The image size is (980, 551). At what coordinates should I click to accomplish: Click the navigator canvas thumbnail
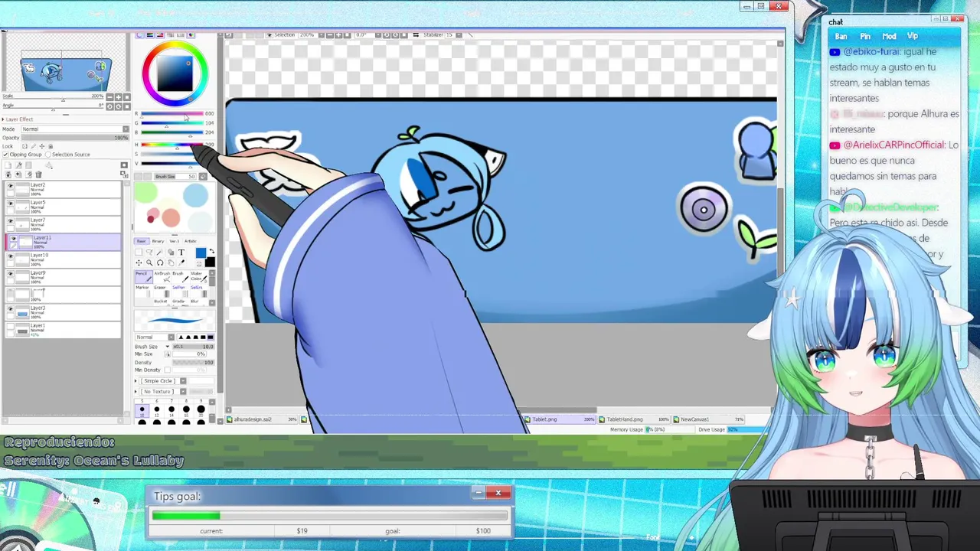point(65,71)
